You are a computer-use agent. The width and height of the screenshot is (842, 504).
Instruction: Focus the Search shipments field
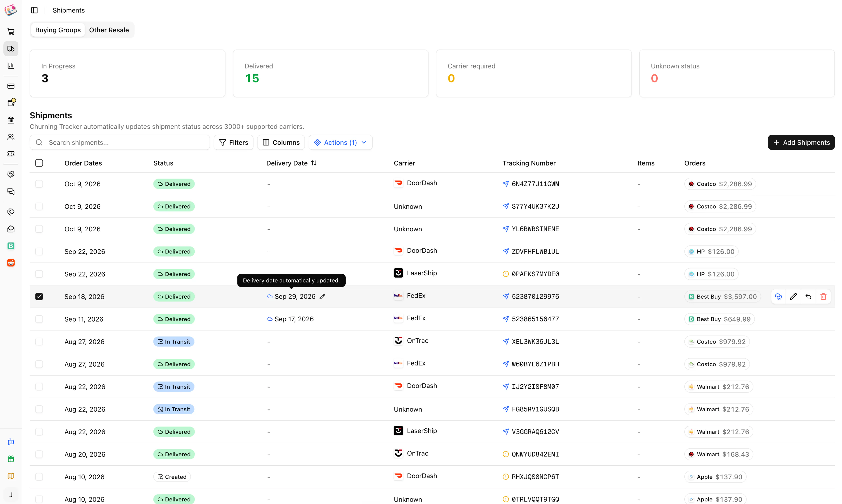click(120, 142)
